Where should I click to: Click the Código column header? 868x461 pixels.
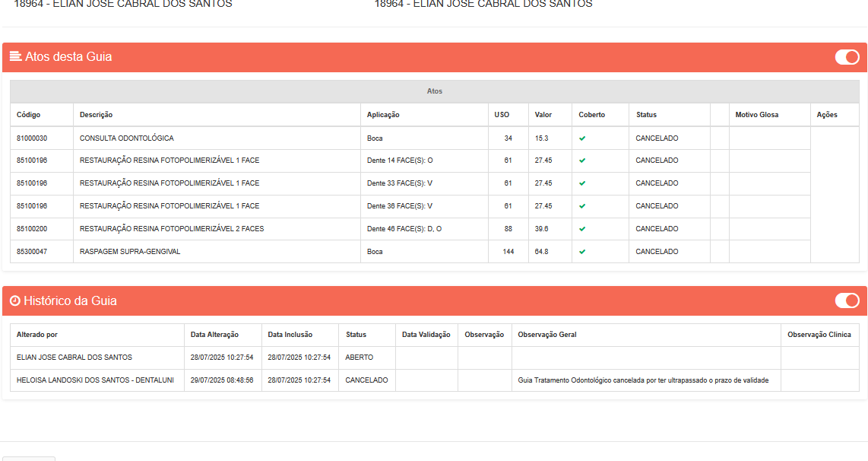point(29,115)
